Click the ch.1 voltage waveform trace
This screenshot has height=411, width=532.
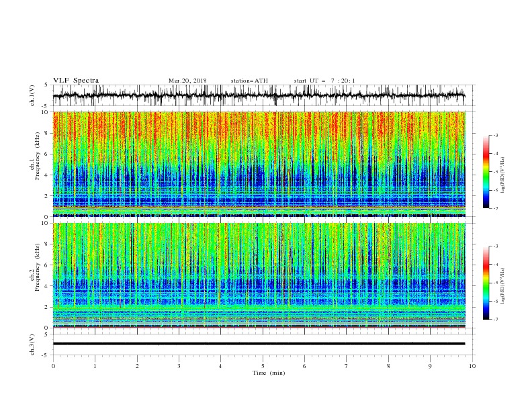point(259,95)
